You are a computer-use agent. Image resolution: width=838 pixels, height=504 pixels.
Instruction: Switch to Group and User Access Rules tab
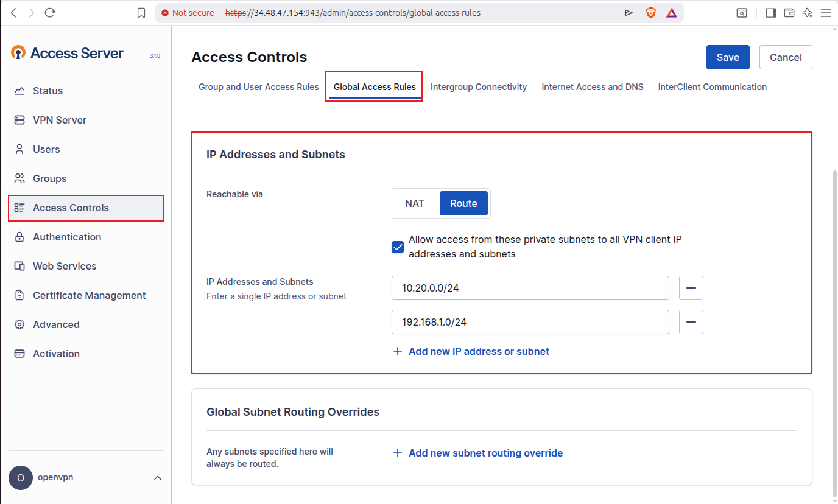coord(259,87)
